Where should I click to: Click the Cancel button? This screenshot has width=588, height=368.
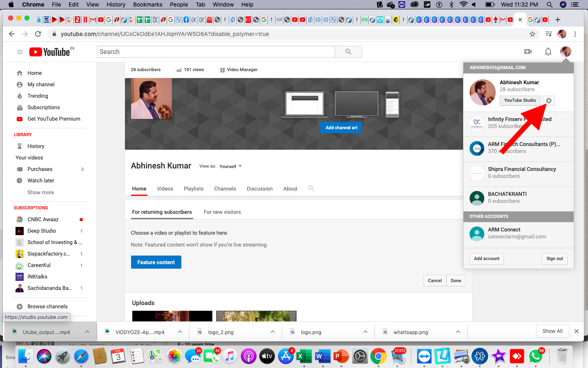tap(435, 280)
